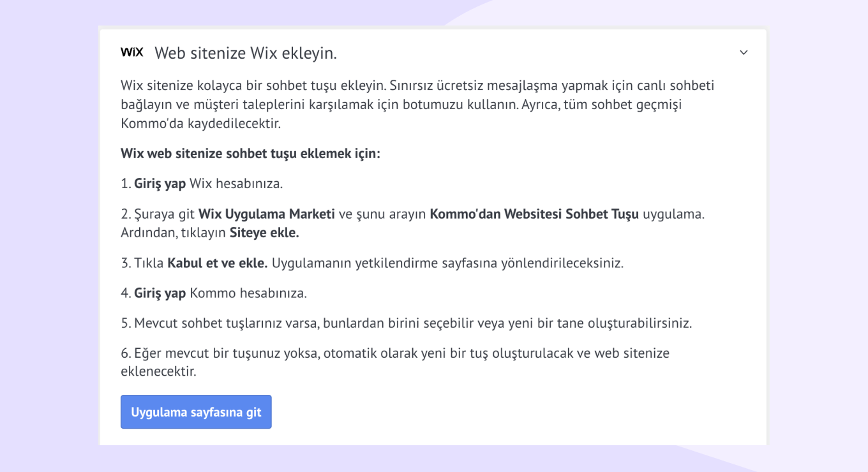868x472 pixels.
Task: Click bold 'Kabul et ve ekle.' in step 3
Action: pos(217,263)
